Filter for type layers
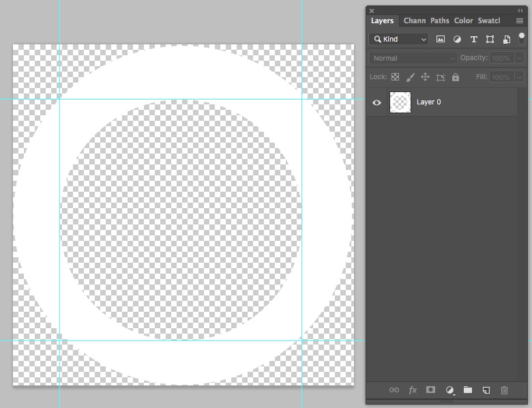Image resolution: width=532 pixels, height=408 pixels. click(473, 40)
